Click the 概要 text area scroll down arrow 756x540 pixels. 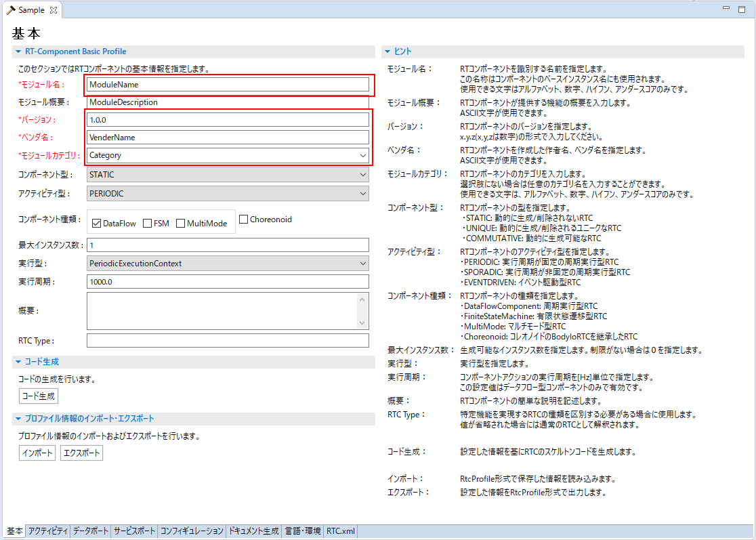point(362,323)
